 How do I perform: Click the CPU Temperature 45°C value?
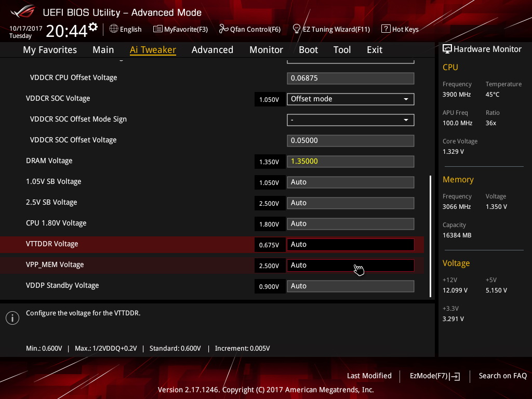coord(493,95)
